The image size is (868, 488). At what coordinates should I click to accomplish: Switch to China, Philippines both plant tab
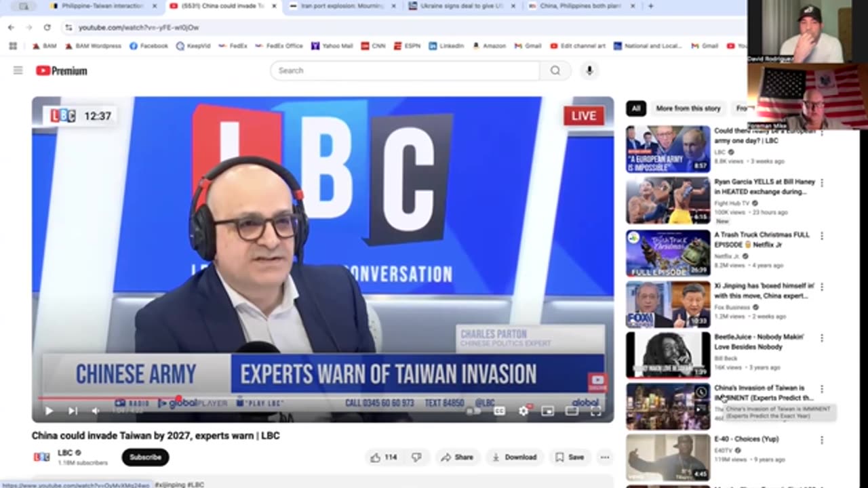pyautogui.click(x=580, y=6)
